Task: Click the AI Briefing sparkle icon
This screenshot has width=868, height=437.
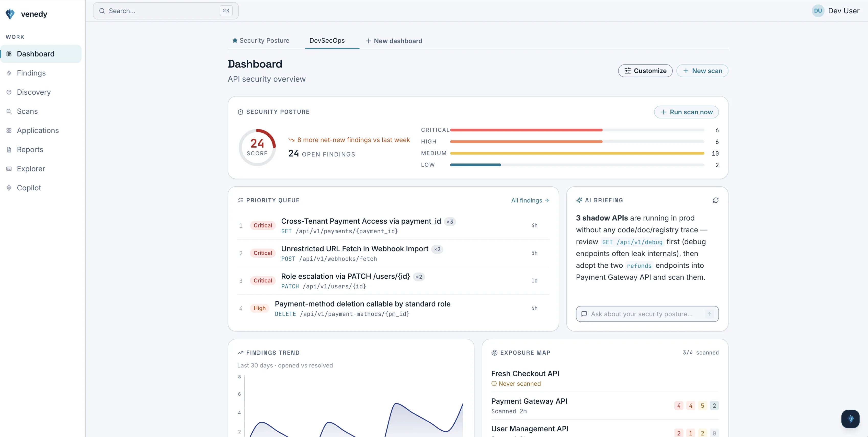Action: click(x=579, y=200)
